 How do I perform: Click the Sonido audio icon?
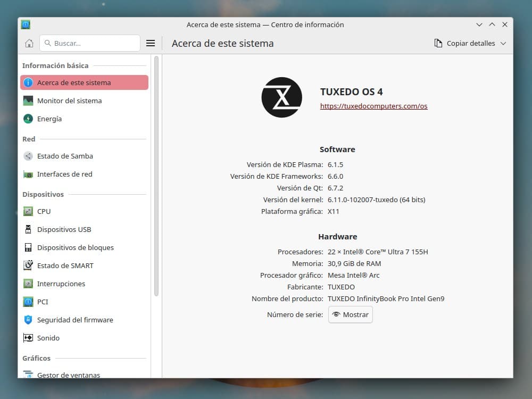coord(28,338)
